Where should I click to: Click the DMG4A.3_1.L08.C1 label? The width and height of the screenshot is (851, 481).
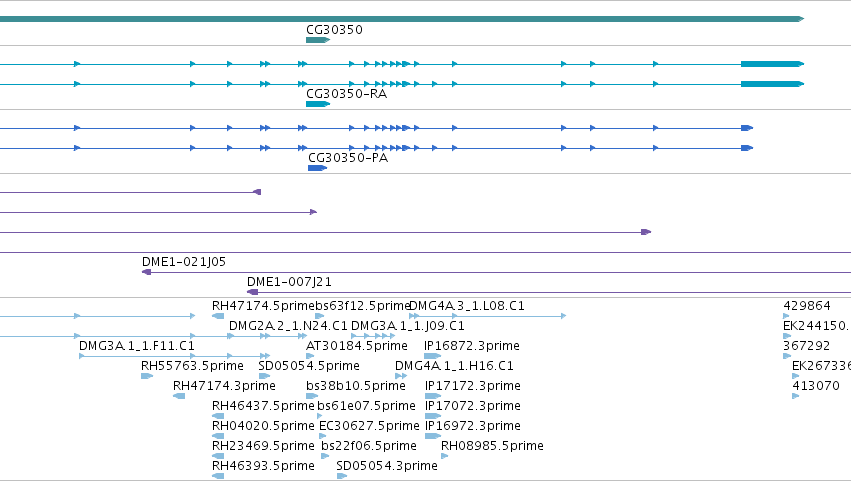467,306
